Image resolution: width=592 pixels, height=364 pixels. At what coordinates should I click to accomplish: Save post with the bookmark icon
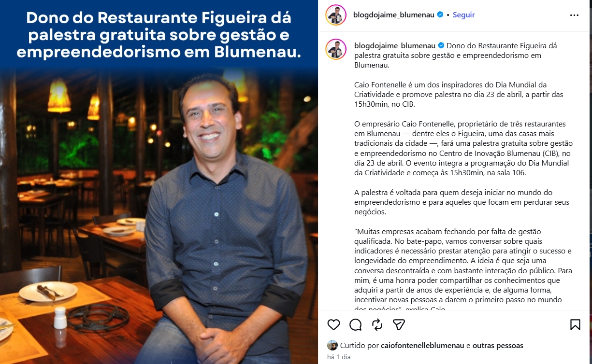(575, 324)
